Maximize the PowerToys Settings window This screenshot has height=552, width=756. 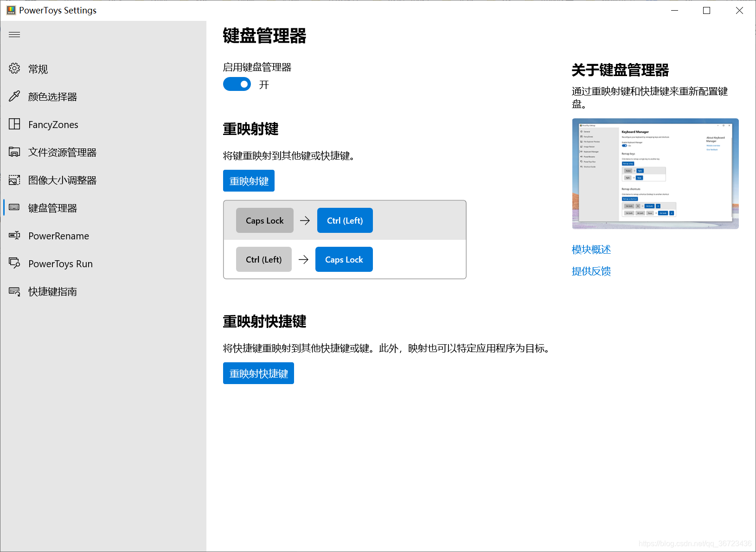click(706, 10)
